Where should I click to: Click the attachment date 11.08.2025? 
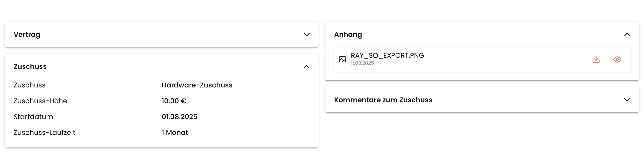click(x=362, y=63)
